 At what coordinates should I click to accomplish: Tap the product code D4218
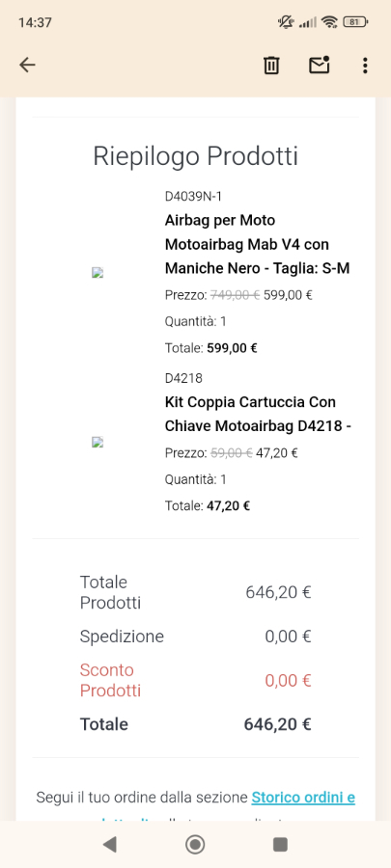tap(183, 378)
